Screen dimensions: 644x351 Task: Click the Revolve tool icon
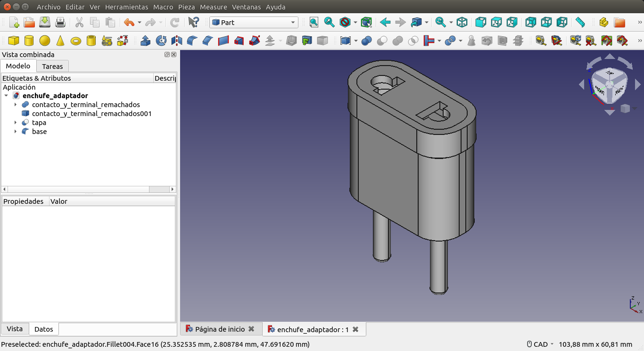click(161, 41)
